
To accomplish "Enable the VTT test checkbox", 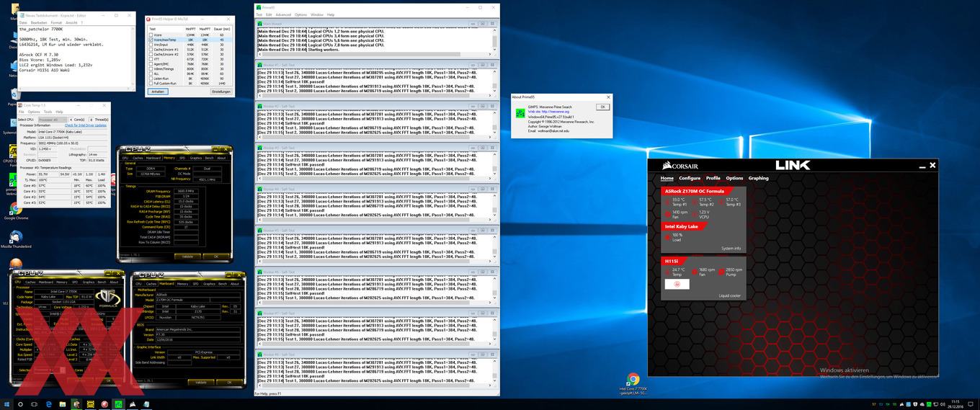I will [151, 59].
